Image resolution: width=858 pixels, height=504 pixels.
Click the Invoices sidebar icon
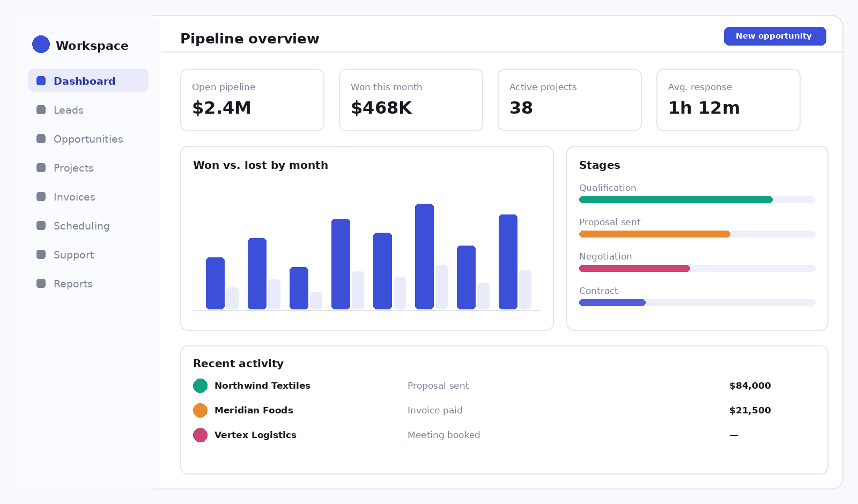41,197
